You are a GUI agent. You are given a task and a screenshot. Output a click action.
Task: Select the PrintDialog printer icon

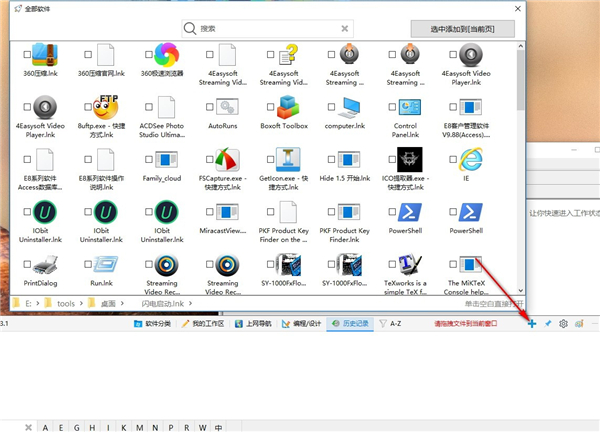tap(45, 264)
